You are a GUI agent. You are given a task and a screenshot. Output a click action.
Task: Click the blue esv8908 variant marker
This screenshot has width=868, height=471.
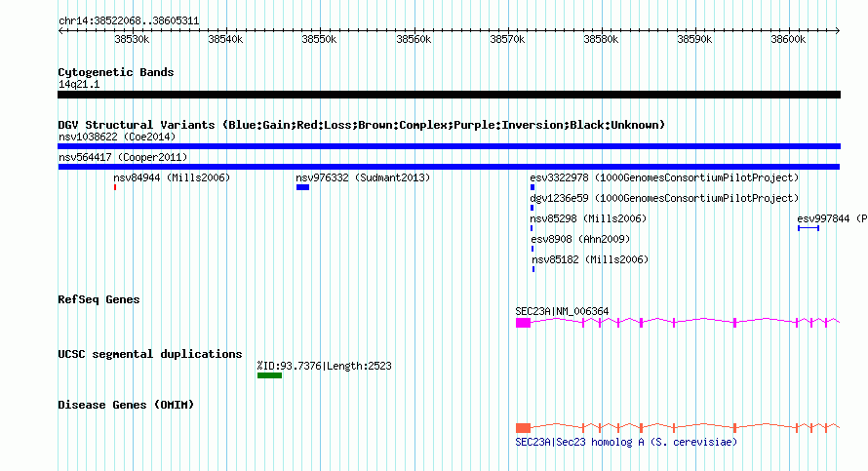point(533,249)
